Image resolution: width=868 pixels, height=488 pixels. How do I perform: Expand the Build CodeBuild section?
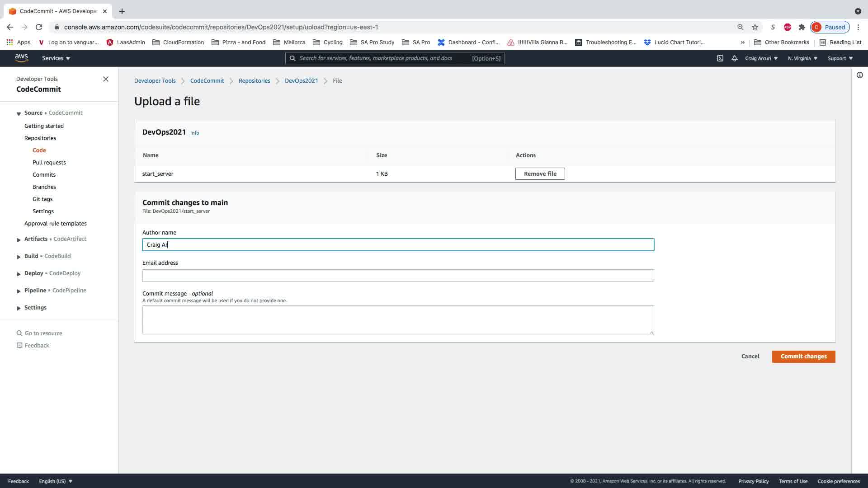click(x=19, y=257)
